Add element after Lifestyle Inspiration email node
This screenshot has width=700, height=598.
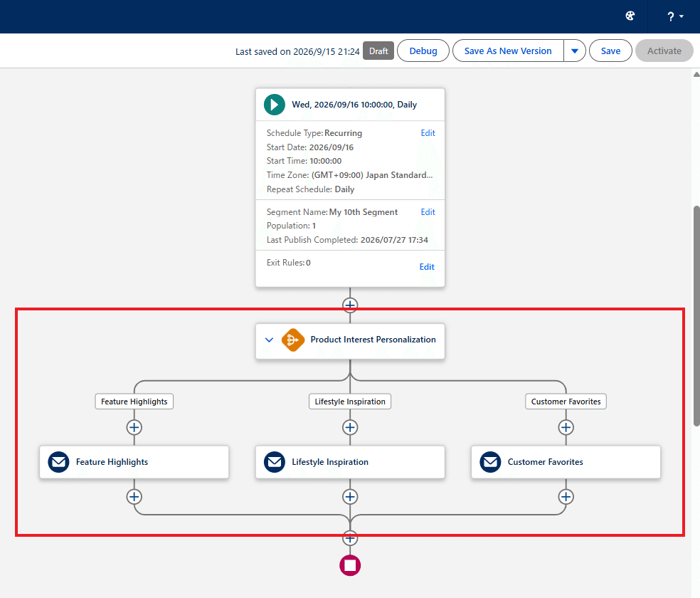coord(350,497)
